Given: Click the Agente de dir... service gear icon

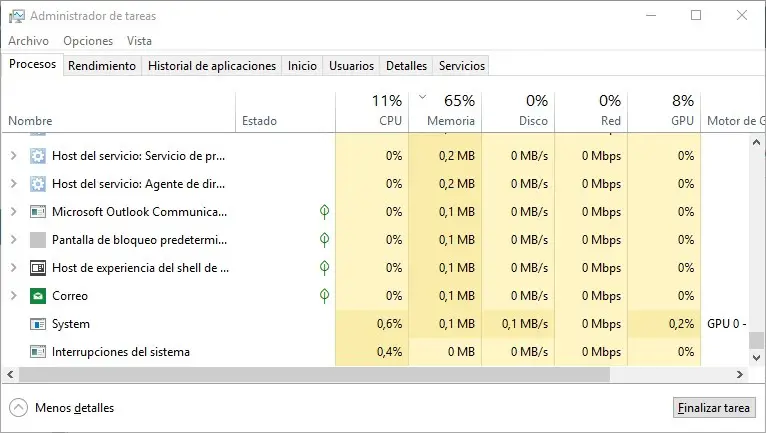Looking at the screenshot, I should 38,184.
